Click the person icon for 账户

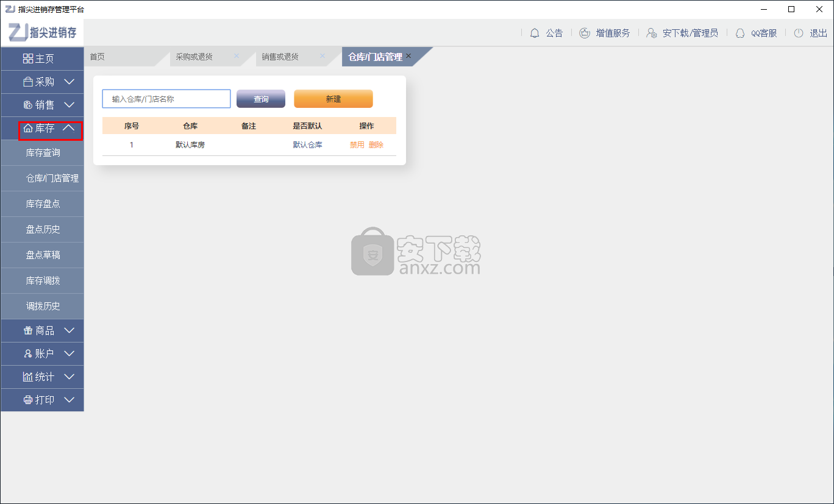coord(28,353)
